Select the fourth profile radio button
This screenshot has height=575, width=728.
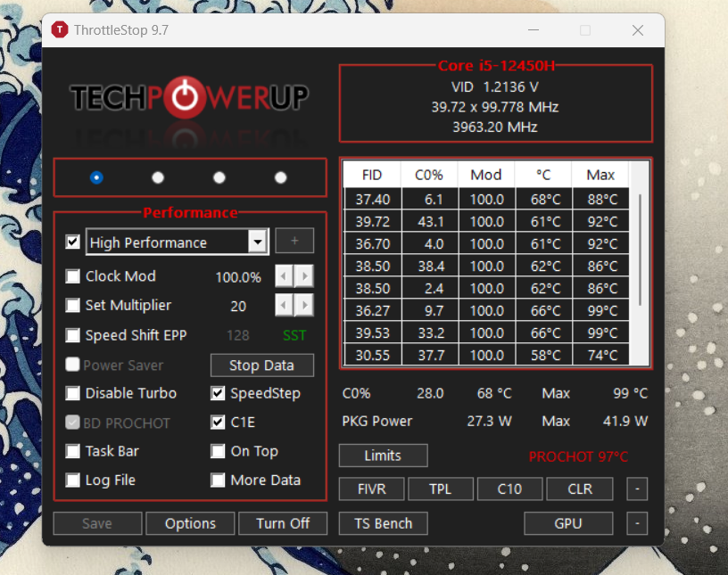(x=280, y=177)
